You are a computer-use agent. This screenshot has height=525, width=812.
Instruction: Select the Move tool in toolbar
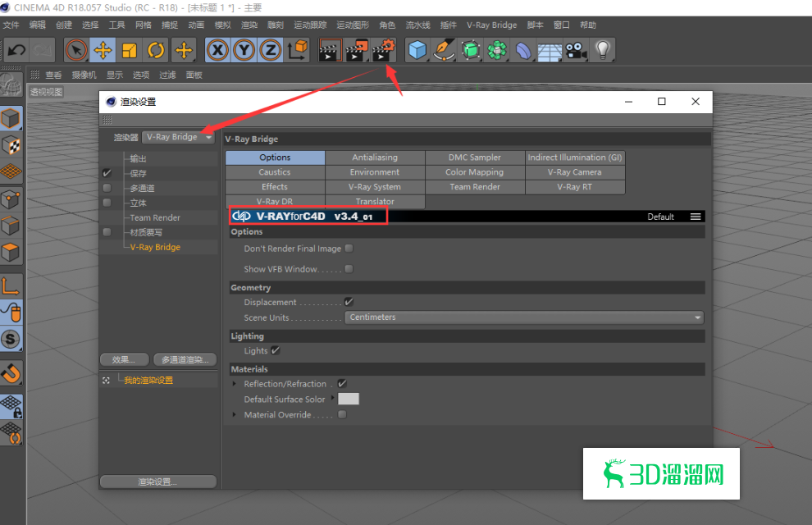pyautogui.click(x=103, y=51)
